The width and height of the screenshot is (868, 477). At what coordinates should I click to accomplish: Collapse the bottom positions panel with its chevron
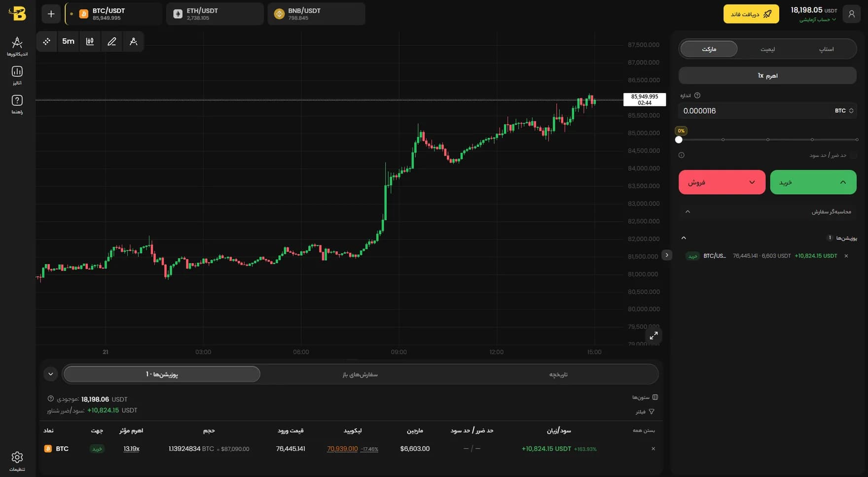tap(51, 374)
